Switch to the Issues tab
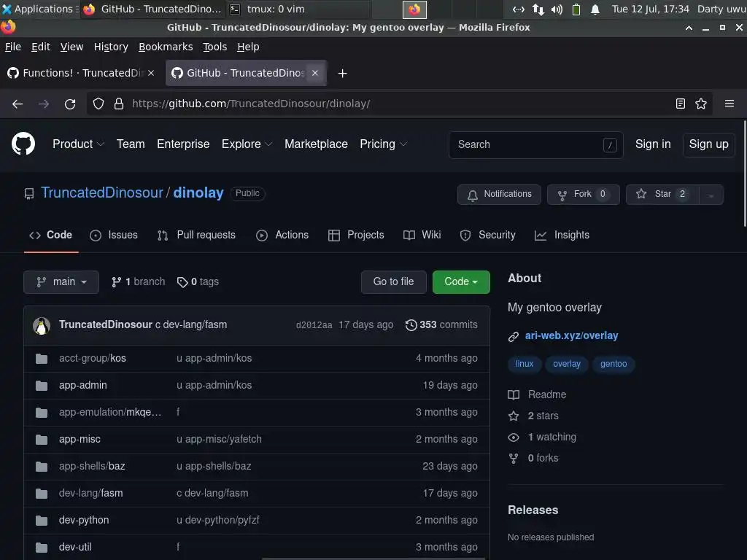747x560 pixels. [114, 236]
